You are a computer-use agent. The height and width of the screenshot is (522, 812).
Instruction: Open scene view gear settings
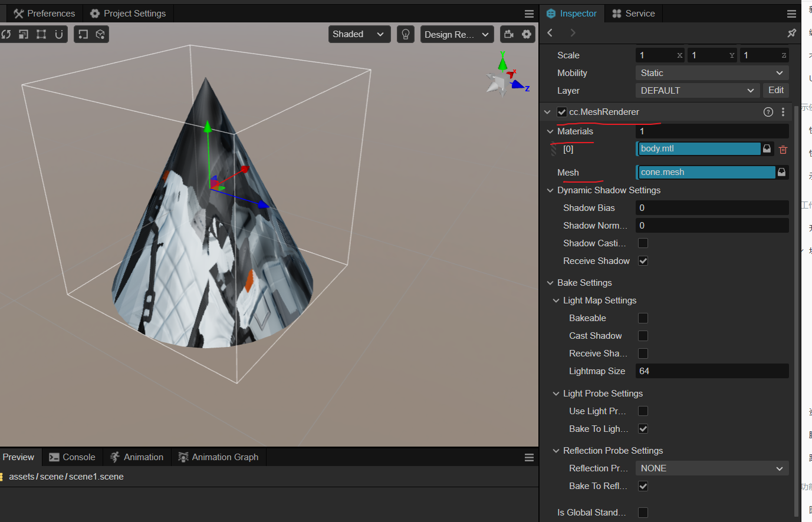pyautogui.click(x=527, y=34)
